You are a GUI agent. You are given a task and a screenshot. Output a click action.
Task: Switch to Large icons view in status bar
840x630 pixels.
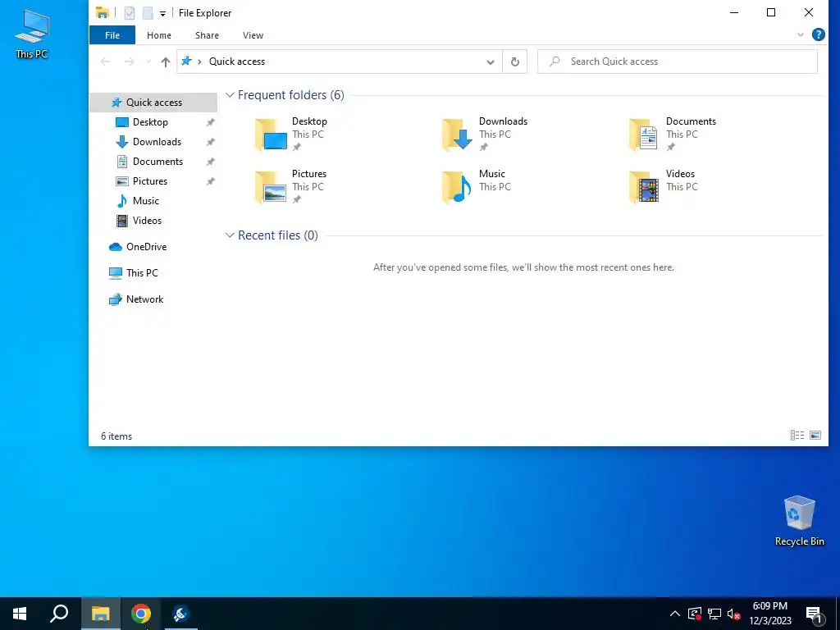pyautogui.click(x=815, y=436)
